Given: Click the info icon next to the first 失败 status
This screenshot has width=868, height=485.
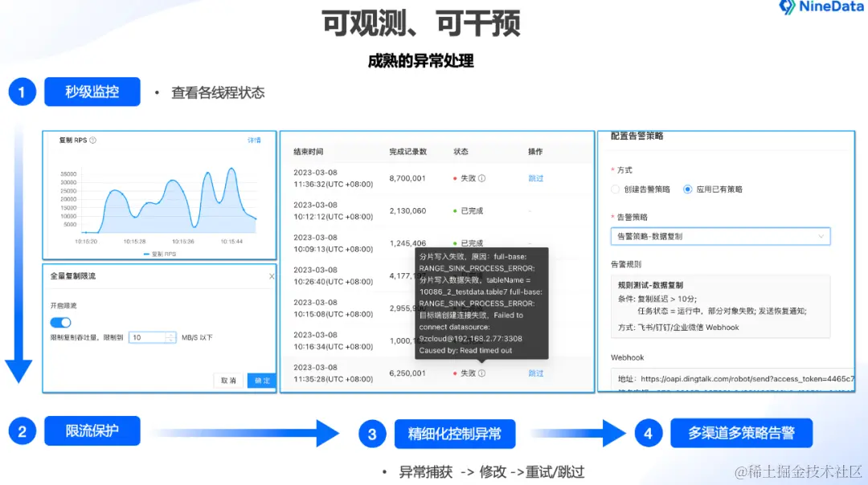Looking at the screenshot, I should coord(481,178).
